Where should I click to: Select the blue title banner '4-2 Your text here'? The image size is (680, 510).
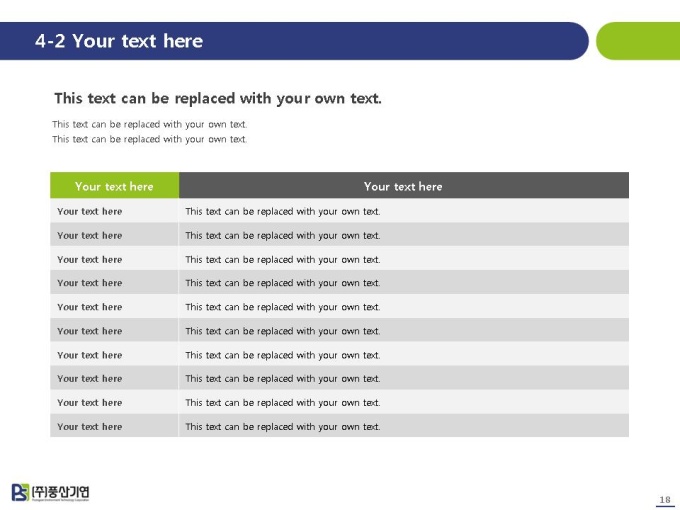tap(294, 41)
